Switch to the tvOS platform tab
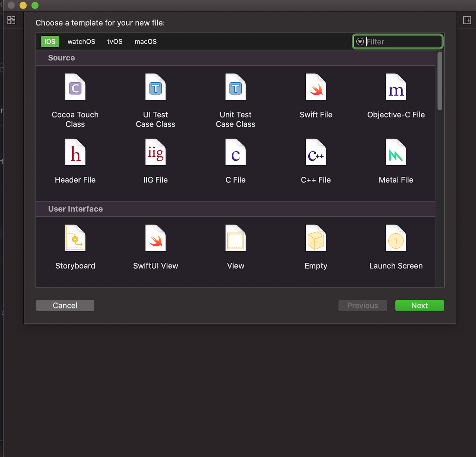The height and width of the screenshot is (457, 476). 115,41
